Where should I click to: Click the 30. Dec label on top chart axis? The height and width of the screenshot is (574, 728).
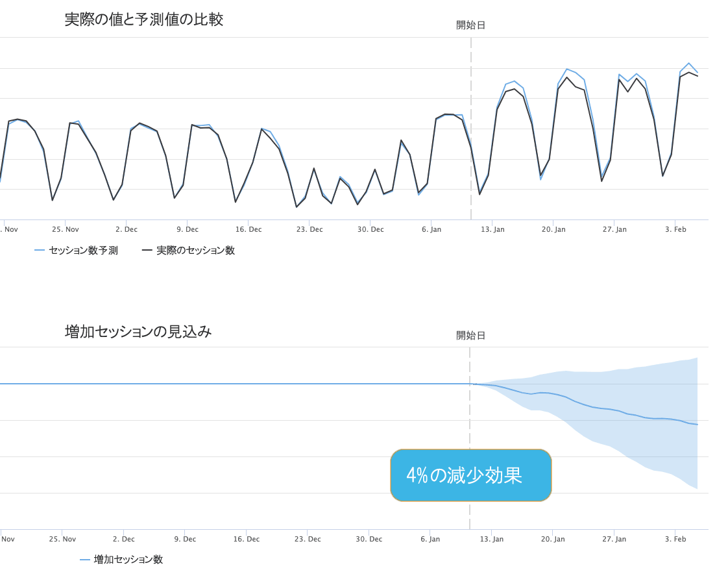(x=370, y=229)
